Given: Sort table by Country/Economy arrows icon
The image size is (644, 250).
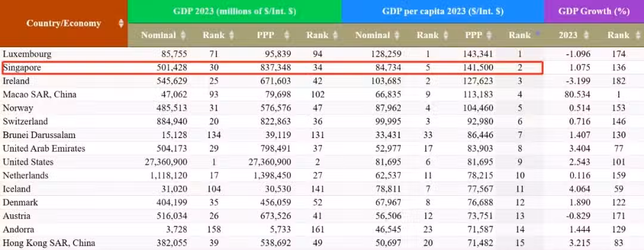Looking at the screenshot, I should [121, 23].
